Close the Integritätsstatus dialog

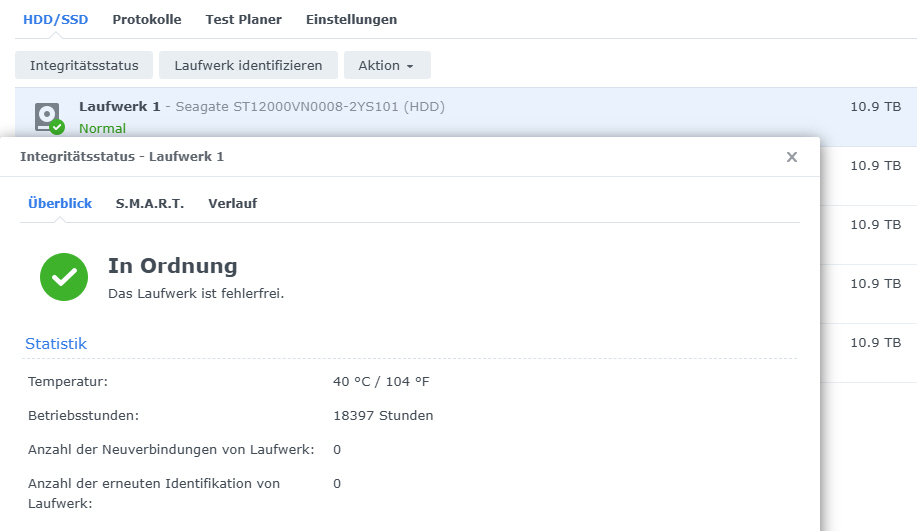coord(792,157)
